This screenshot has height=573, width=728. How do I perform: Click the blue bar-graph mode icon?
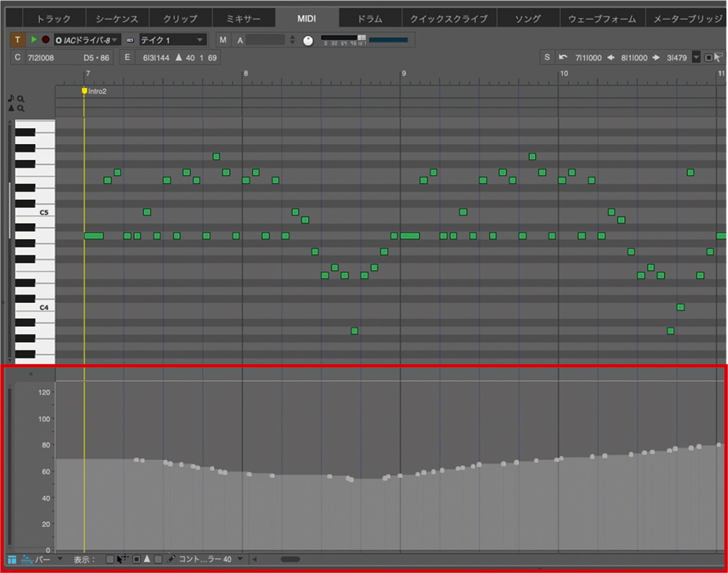point(27,559)
